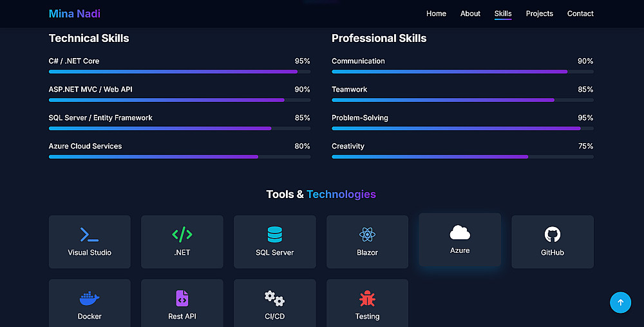Click the .NET card label
644x327 pixels.
(182, 253)
